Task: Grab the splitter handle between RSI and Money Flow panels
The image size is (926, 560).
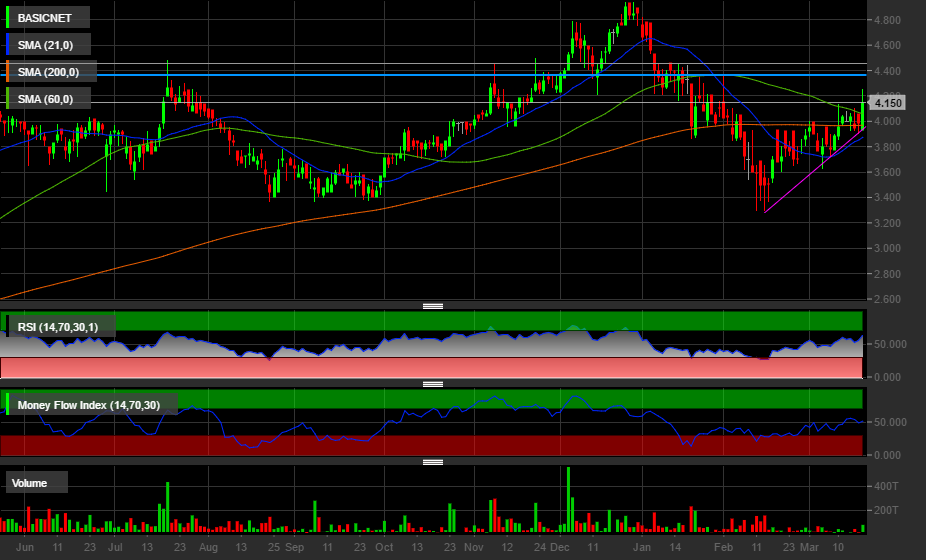Action: [x=433, y=384]
